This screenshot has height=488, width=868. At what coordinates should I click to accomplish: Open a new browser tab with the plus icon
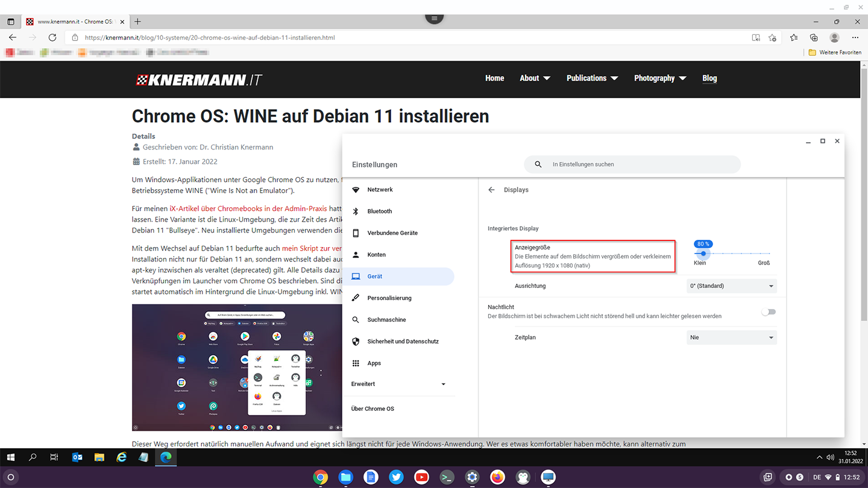click(x=137, y=22)
